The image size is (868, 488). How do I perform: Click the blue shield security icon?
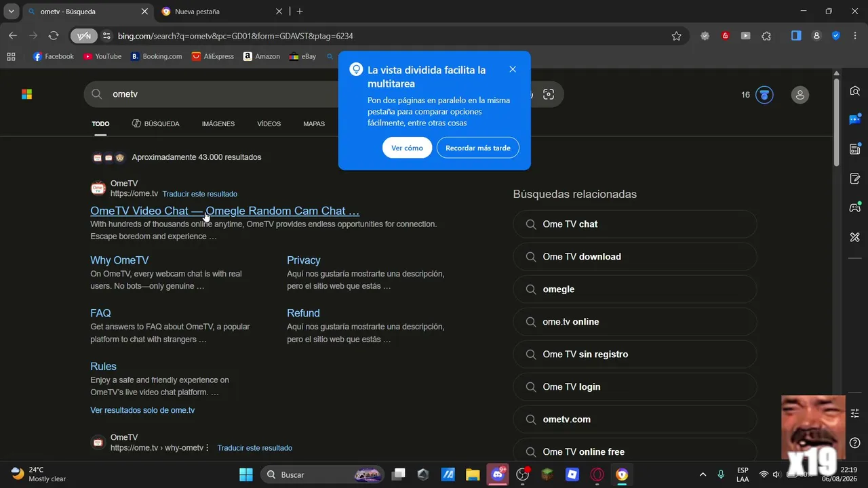coord(836,36)
